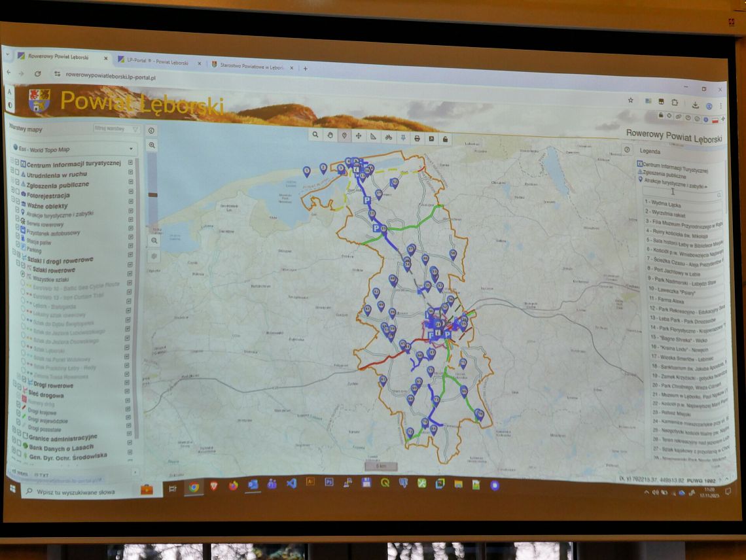Select the bicycle routing tool
746x560 pixels.
point(388,137)
